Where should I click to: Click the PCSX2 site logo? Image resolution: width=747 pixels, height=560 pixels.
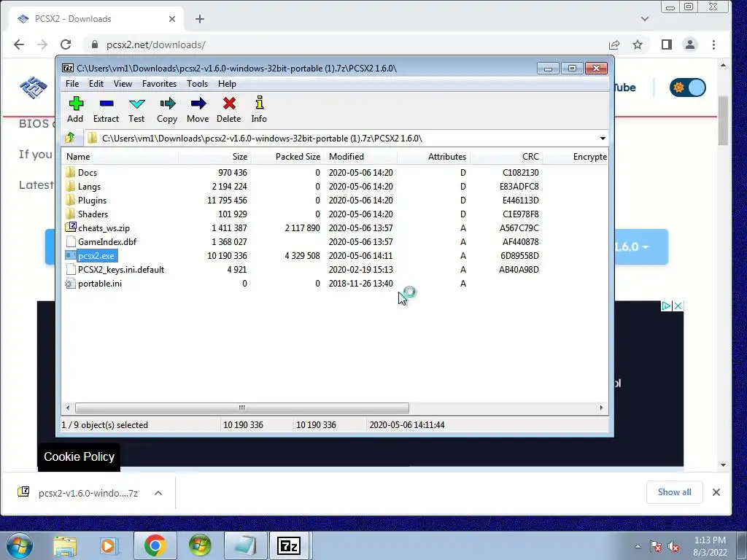(34, 87)
